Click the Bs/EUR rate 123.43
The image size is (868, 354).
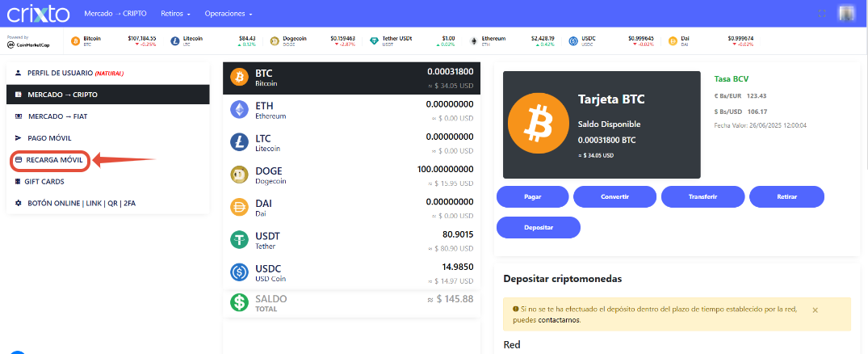757,96
